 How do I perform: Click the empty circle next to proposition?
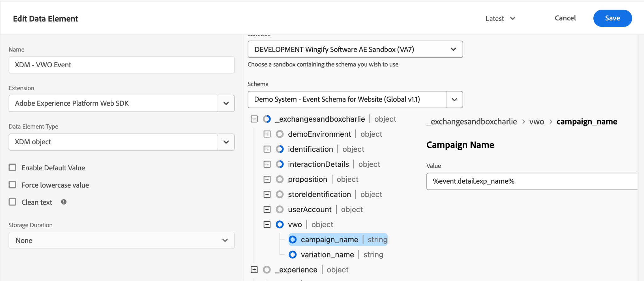[x=280, y=179]
